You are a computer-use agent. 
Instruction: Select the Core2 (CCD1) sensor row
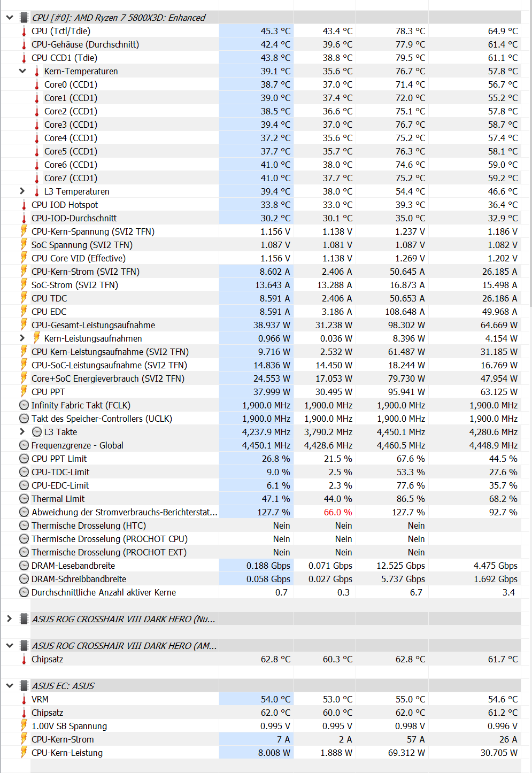coord(260,111)
